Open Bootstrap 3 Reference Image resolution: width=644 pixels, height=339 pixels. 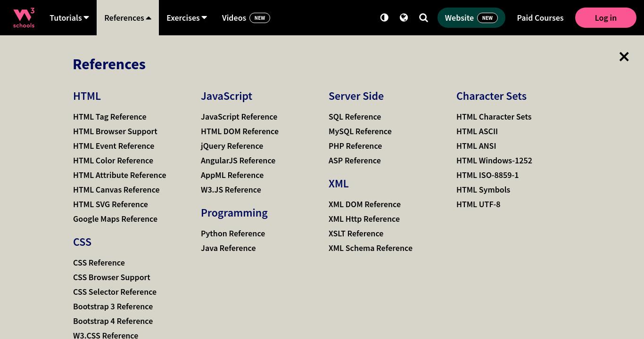[113, 306]
